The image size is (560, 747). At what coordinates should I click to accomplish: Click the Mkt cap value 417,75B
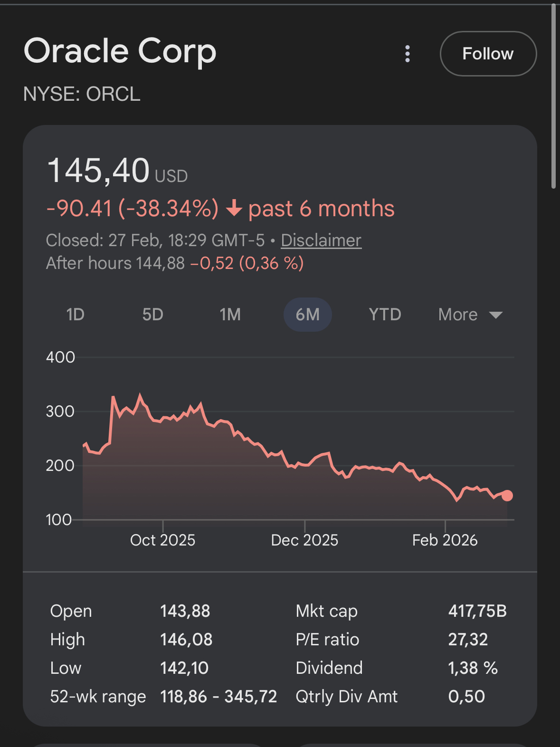pos(477,611)
